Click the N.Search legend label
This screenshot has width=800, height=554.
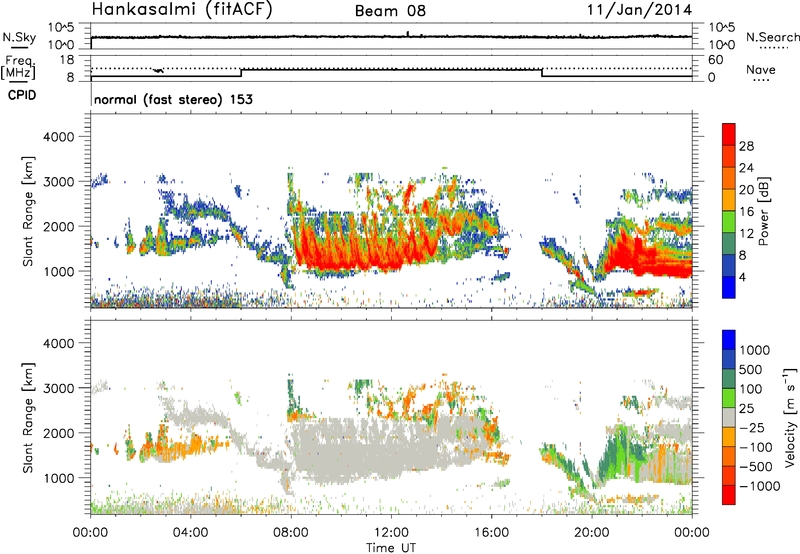point(772,37)
